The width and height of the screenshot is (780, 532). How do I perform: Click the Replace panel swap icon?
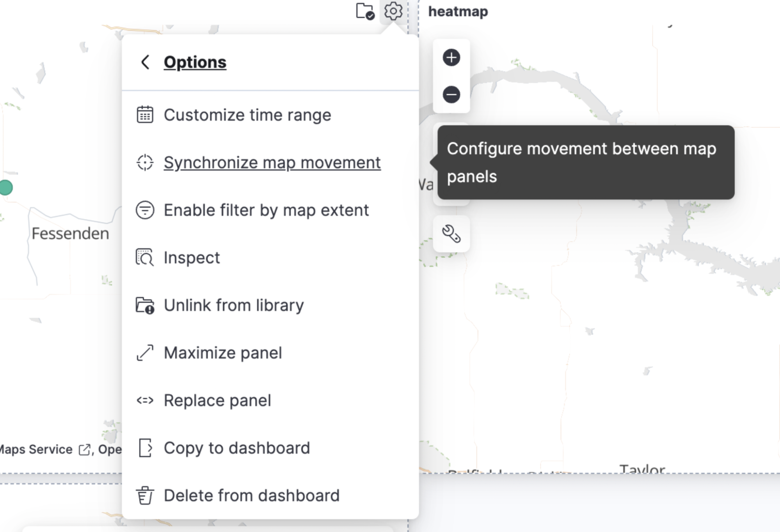click(x=145, y=400)
